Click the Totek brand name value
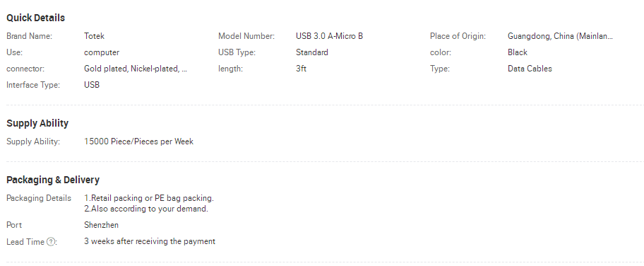This screenshot has height=266, width=644. pos(94,36)
